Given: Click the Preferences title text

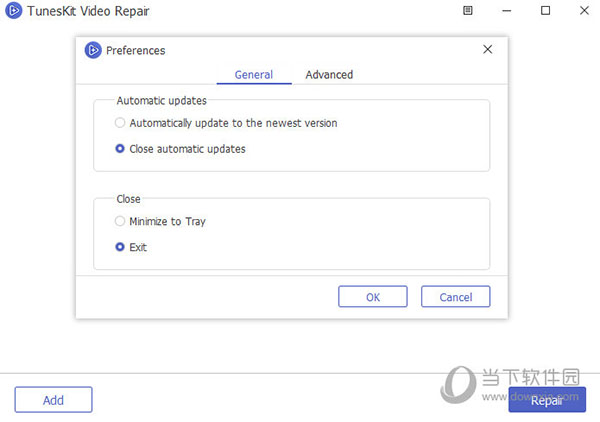Looking at the screenshot, I should (x=135, y=51).
